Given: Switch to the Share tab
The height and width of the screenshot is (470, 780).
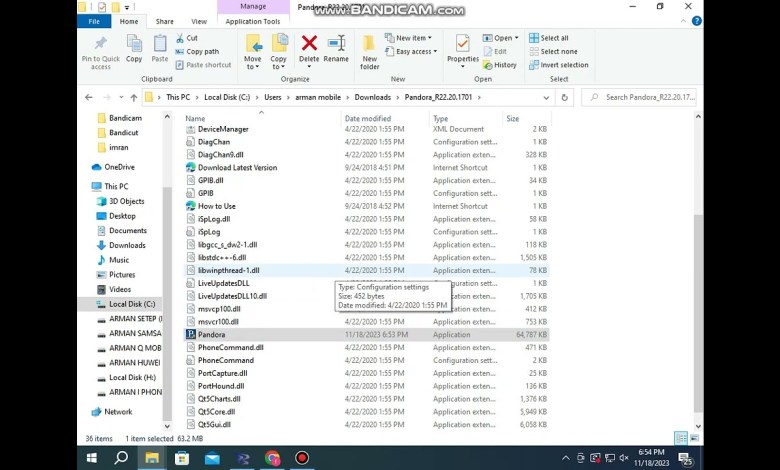Looking at the screenshot, I should [165, 21].
